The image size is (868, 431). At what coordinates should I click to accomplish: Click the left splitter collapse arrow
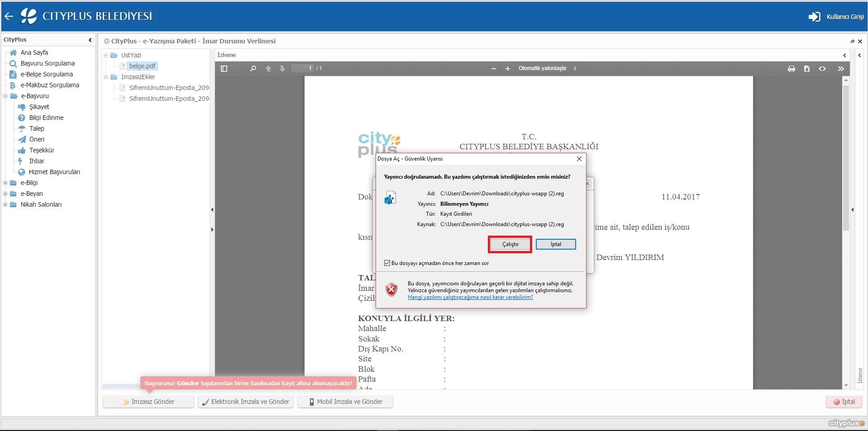pos(212,209)
